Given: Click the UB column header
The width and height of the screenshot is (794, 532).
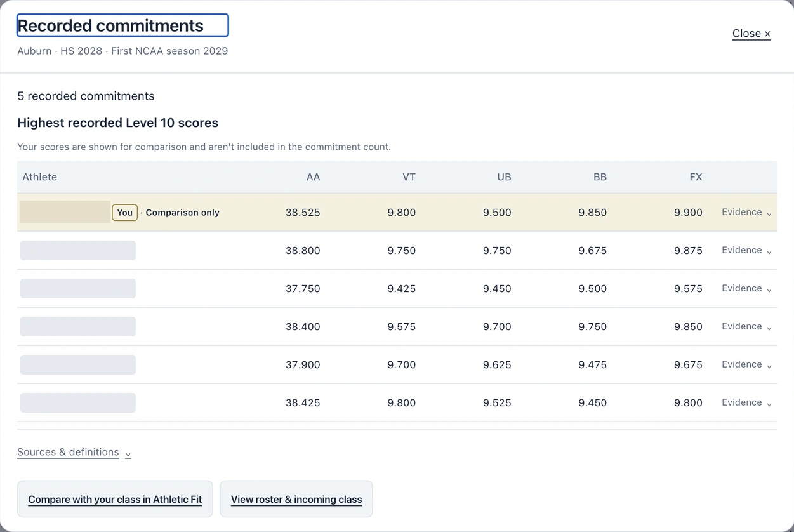Looking at the screenshot, I should click(504, 177).
